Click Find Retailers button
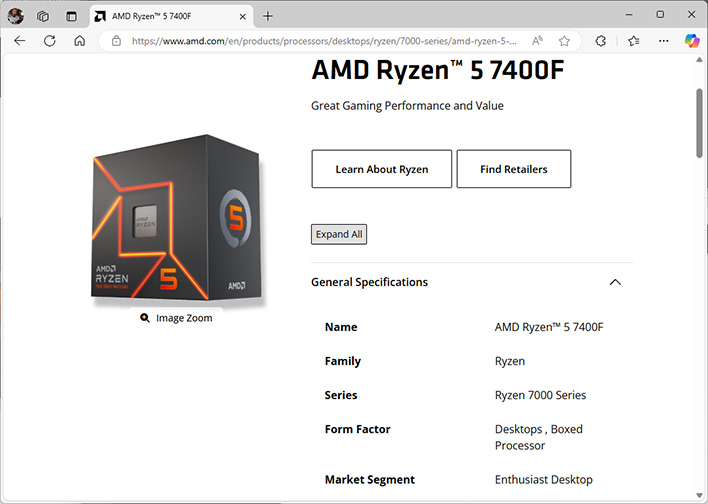This screenshot has width=708, height=504. [514, 169]
